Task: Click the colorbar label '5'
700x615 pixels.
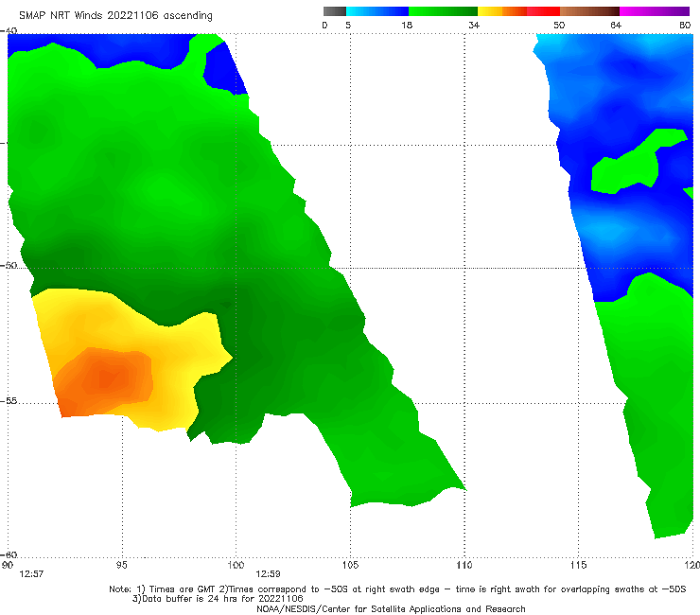Action: click(x=348, y=25)
